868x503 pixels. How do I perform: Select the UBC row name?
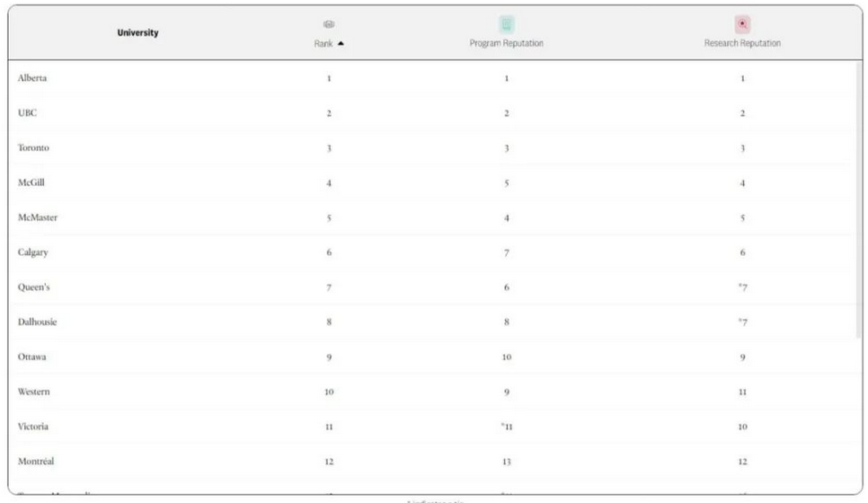pos(27,113)
